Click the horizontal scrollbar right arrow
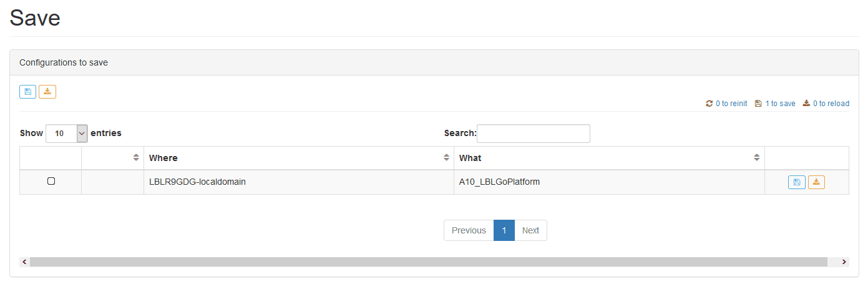The height and width of the screenshot is (284, 868). click(844, 262)
